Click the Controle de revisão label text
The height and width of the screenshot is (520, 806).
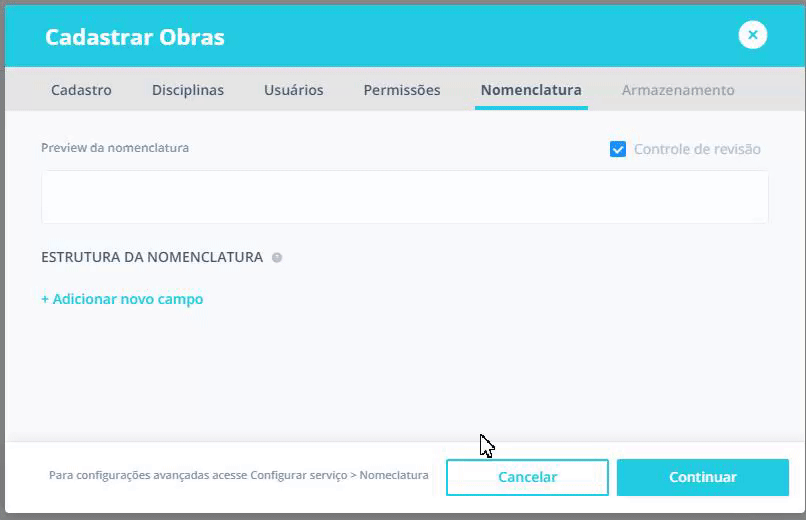pyautogui.click(x=697, y=149)
